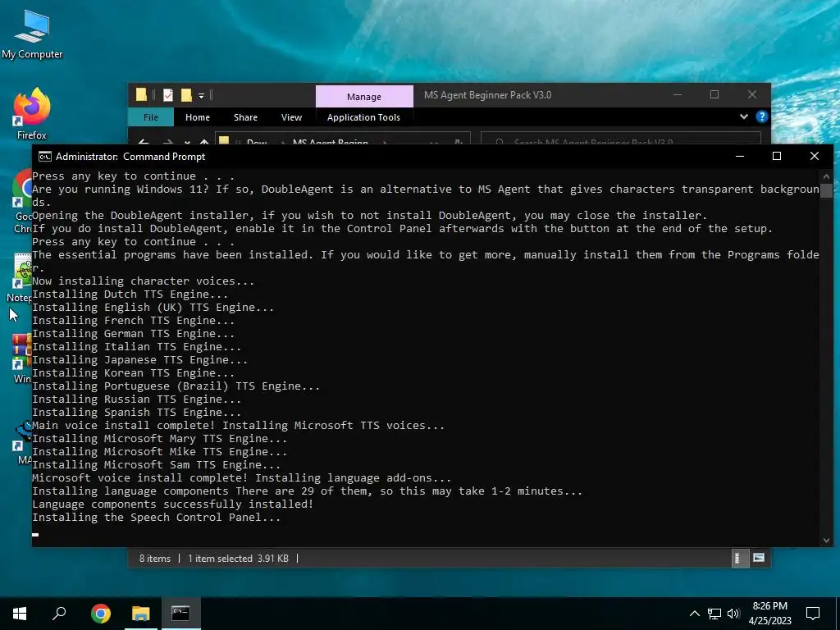The image size is (840, 630).
Task: Maximize the Command Prompt window
Action: (777, 157)
